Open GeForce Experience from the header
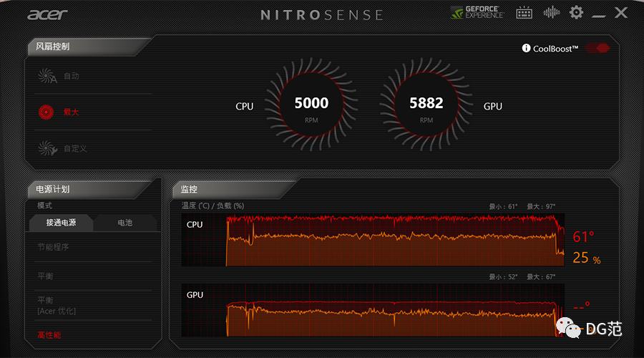 [x=477, y=12]
